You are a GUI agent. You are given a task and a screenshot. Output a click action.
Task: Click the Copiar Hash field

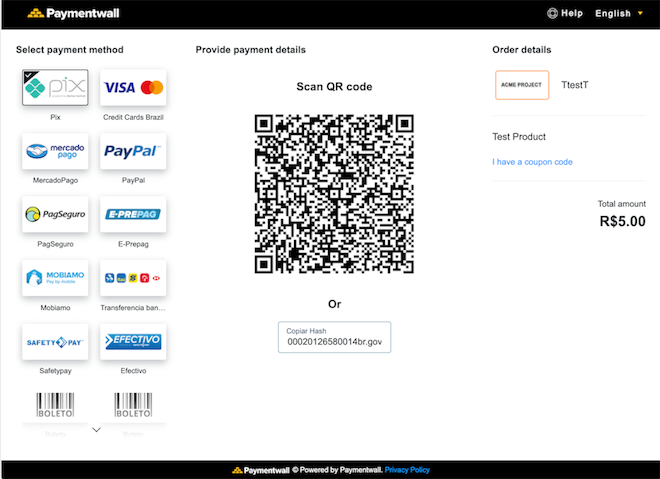334,337
